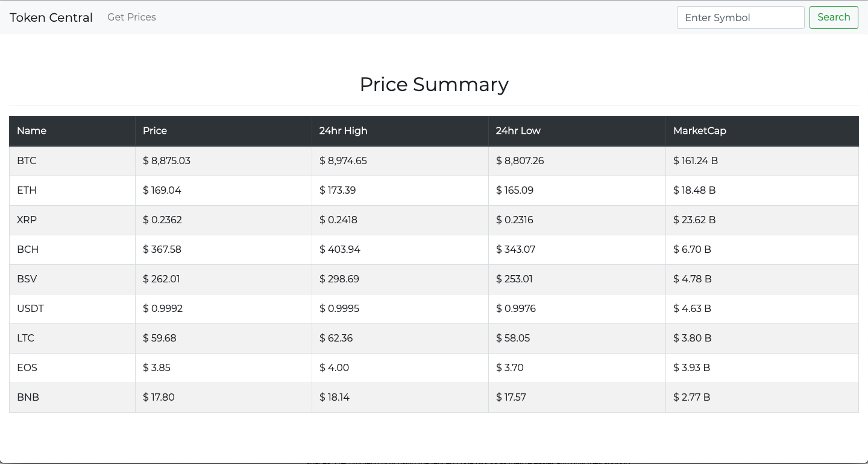This screenshot has width=868, height=464.
Task: Click the XRP name cell
Action: tap(27, 220)
